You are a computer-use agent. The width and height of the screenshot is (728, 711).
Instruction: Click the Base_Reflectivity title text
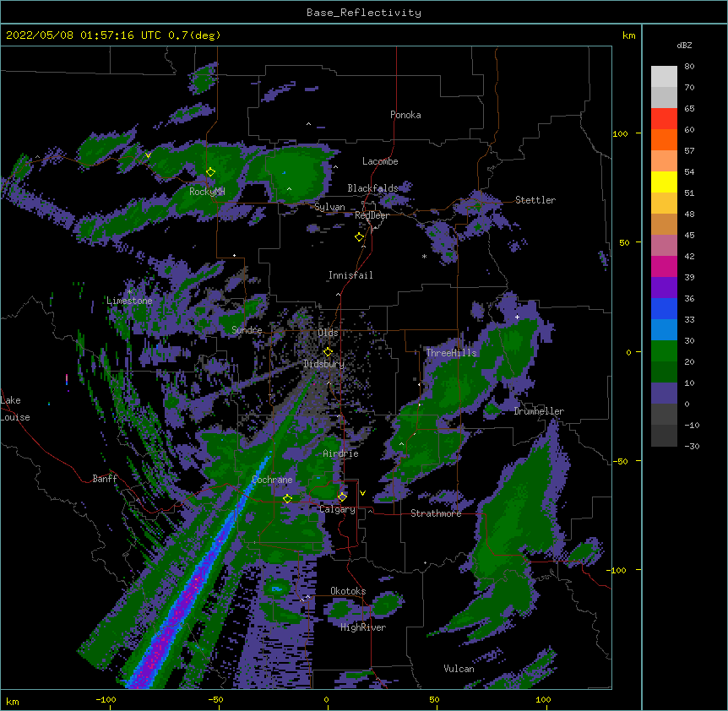point(364,13)
